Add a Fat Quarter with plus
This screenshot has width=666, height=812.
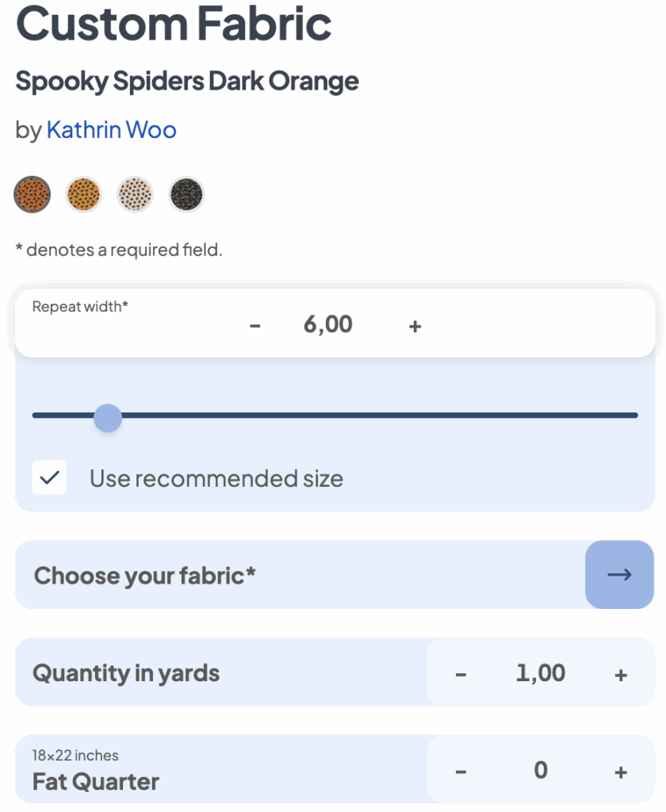click(x=621, y=772)
